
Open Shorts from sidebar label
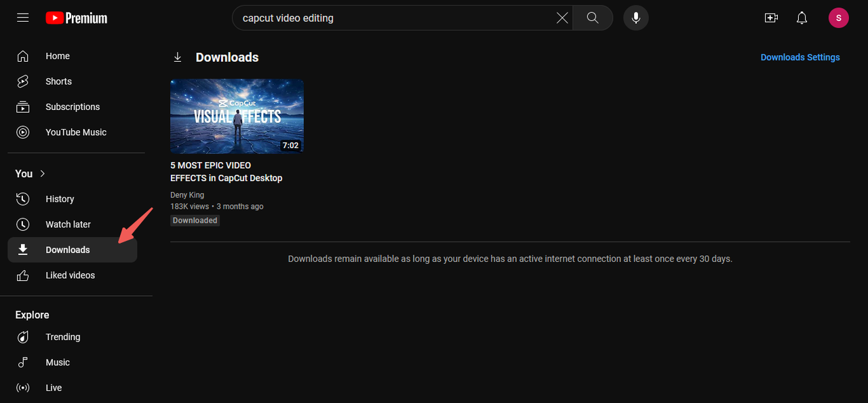click(x=58, y=81)
